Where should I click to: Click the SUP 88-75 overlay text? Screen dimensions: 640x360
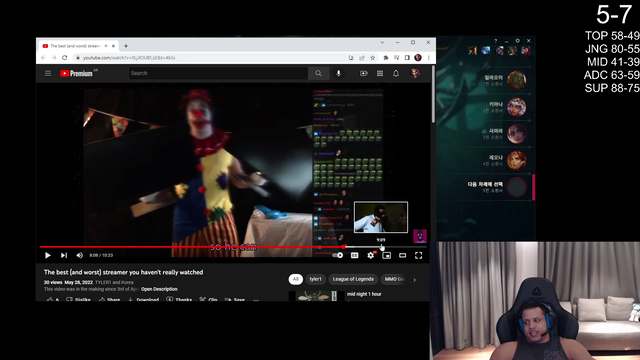(612, 88)
